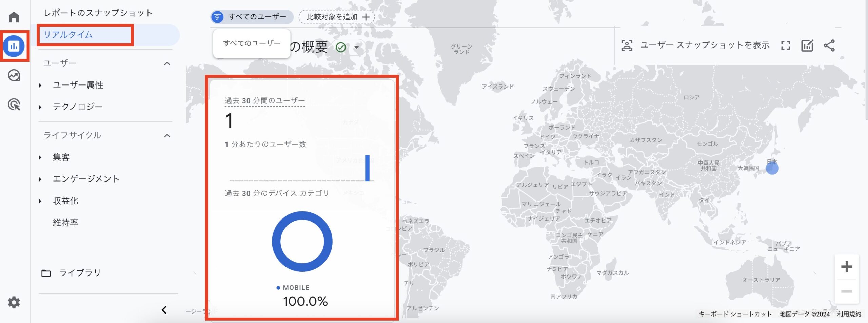
Task: Open the ユーザー属性 report group
Action: (78, 85)
